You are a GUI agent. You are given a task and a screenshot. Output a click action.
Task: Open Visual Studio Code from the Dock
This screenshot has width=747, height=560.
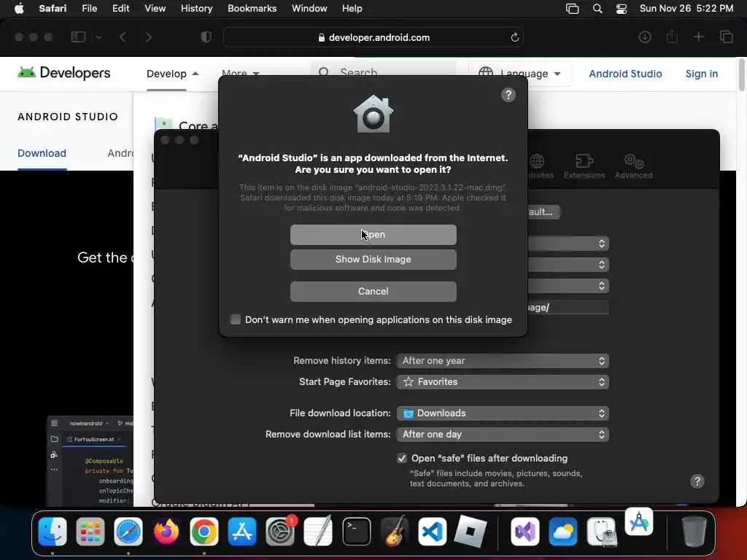pos(432,532)
